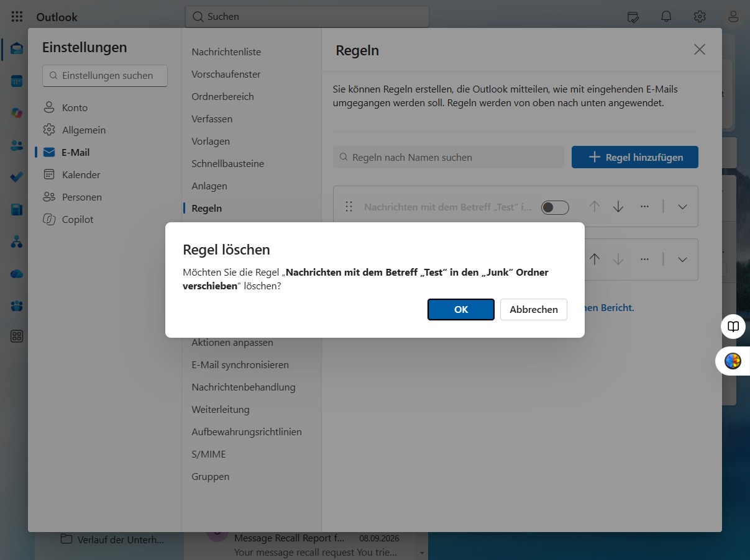Click Abbrechen to cancel deletion
This screenshot has width=750, height=560.
click(534, 309)
